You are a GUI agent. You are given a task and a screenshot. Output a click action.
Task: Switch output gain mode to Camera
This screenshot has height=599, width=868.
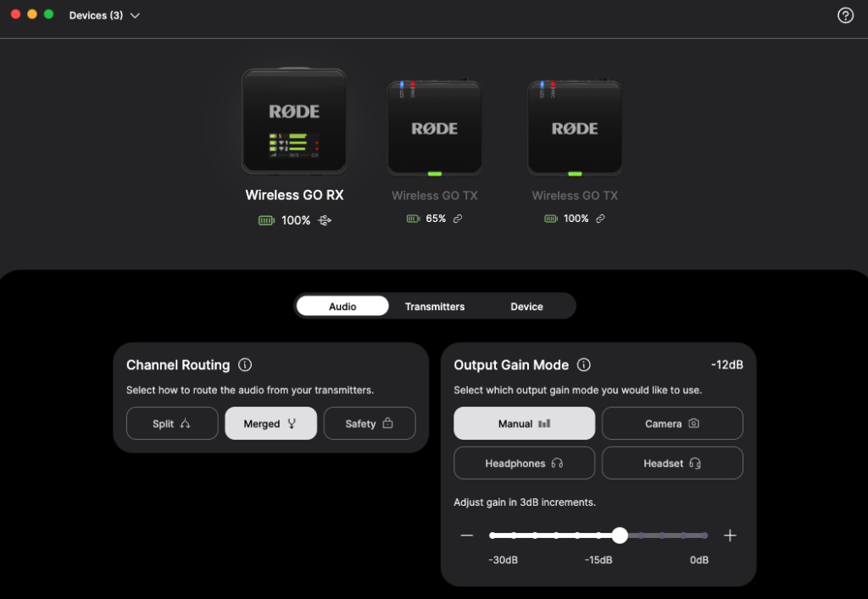[672, 423]
